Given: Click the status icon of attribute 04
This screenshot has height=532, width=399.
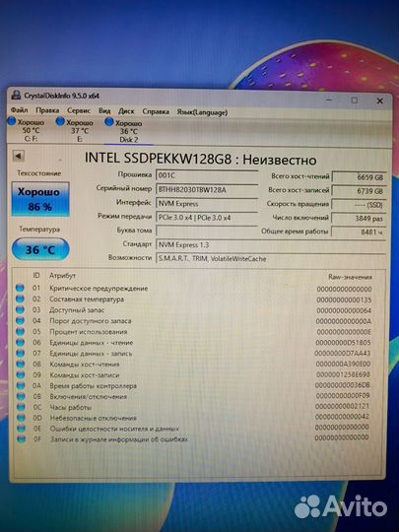Looking at the screenshot, I should pos(21,320).
